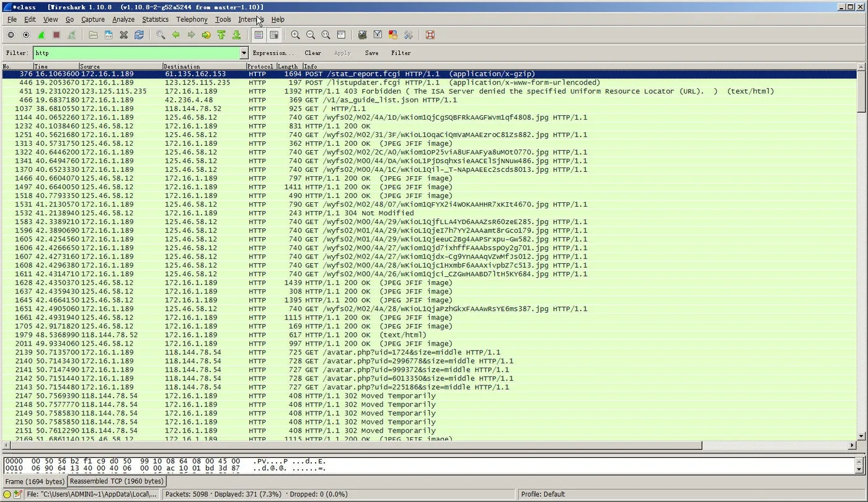Open the Telephony menu
The width and height of the screenshot is (868, 502).
tap(192, 19)
